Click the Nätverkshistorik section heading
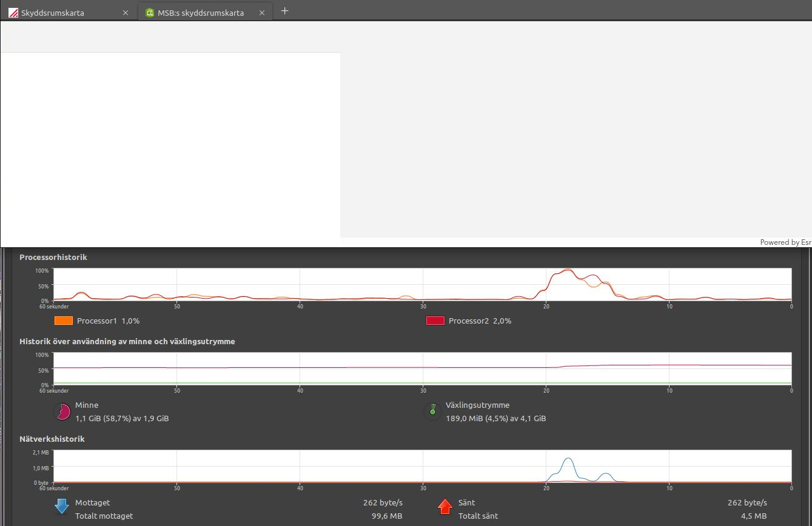The image size is (812, 526). (52, 439)
